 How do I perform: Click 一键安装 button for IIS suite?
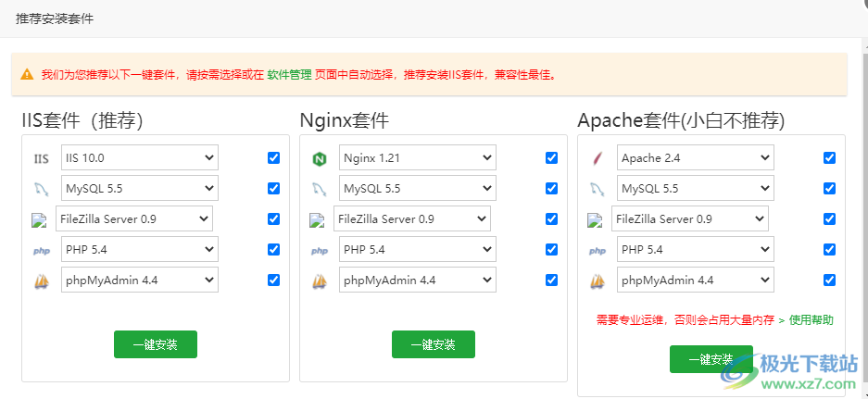click(x=156, y=344)
